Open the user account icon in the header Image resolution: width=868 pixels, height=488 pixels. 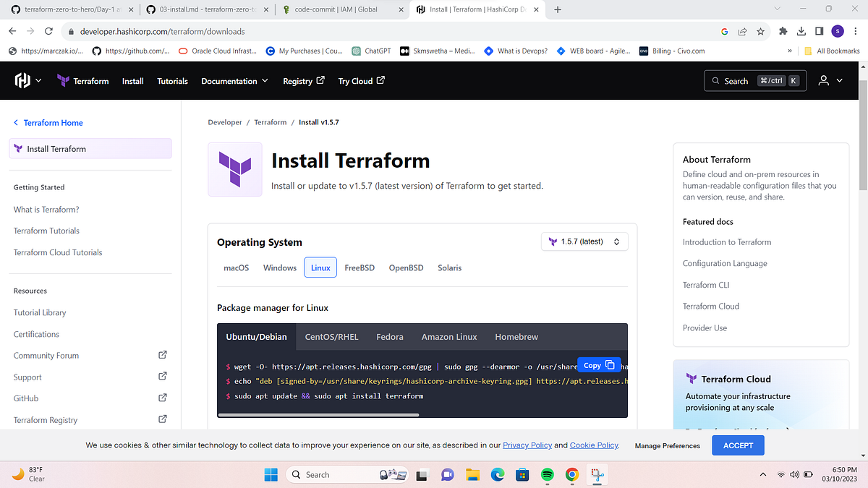click(823, 81)
